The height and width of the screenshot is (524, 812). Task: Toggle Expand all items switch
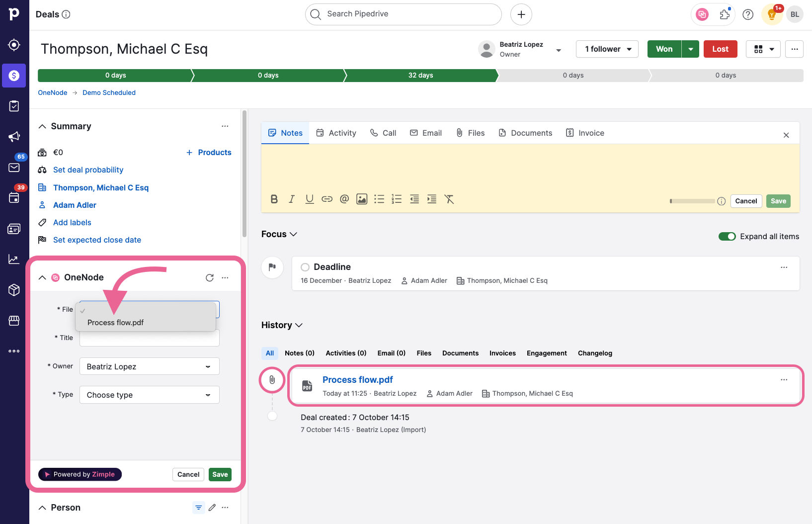click(727, 237)
